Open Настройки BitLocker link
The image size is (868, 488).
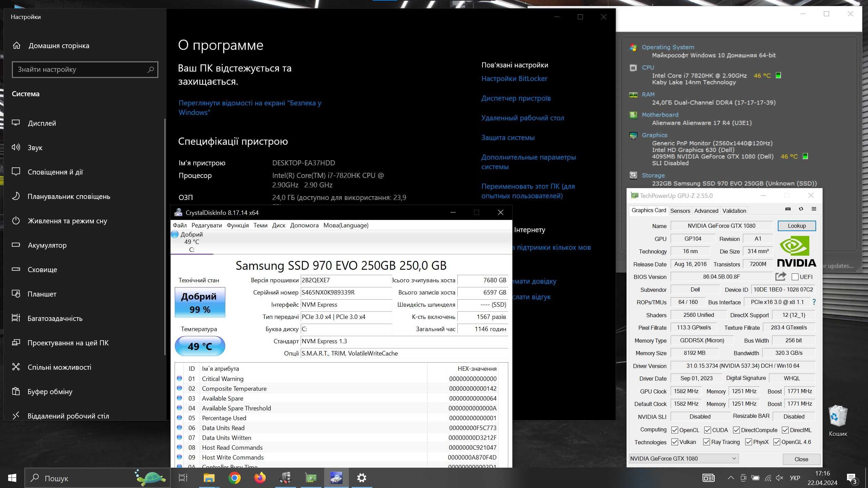click(514, 79)
